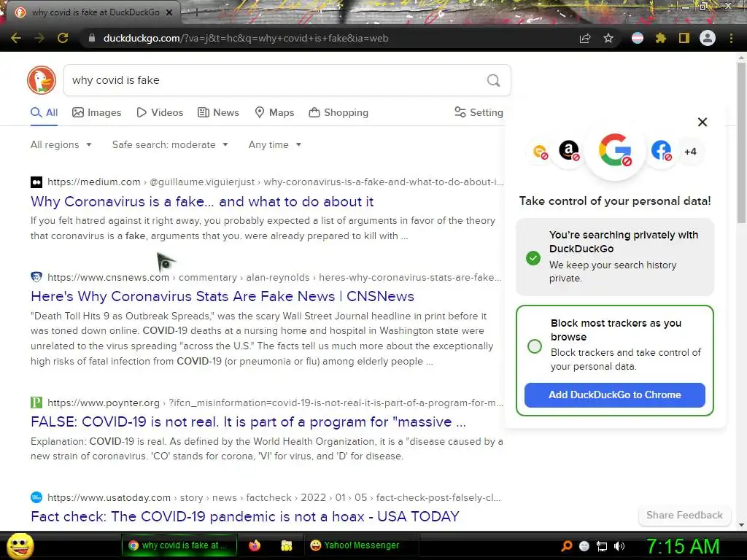747x560 pixels.
Task: Click the cnsnews.com result favicon
Action: coord(36,276)
